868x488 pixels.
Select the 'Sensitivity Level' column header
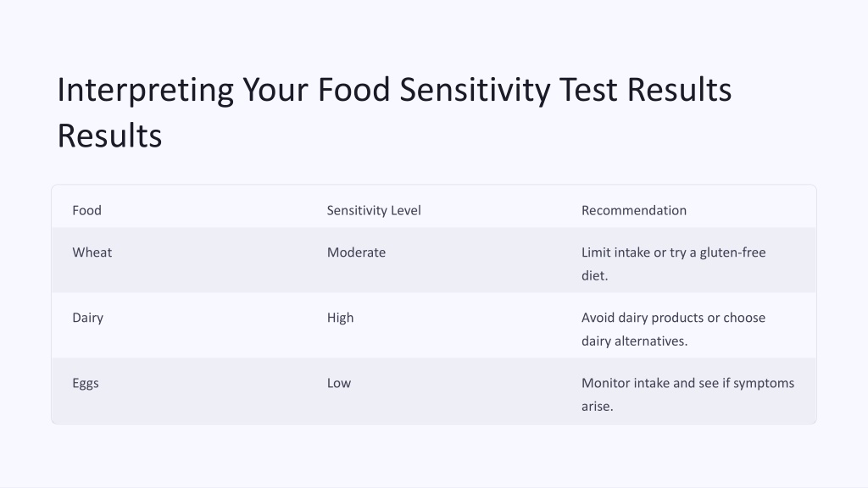[374, 210]
